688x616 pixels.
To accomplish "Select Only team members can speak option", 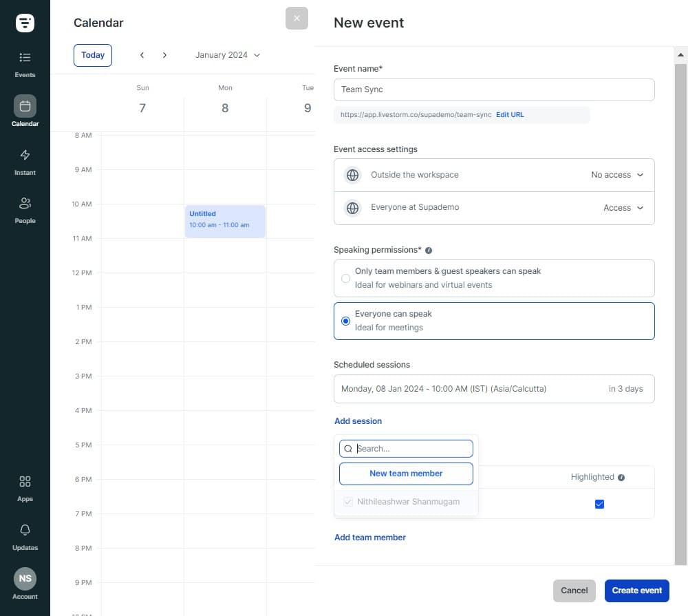I will [345, 279].
